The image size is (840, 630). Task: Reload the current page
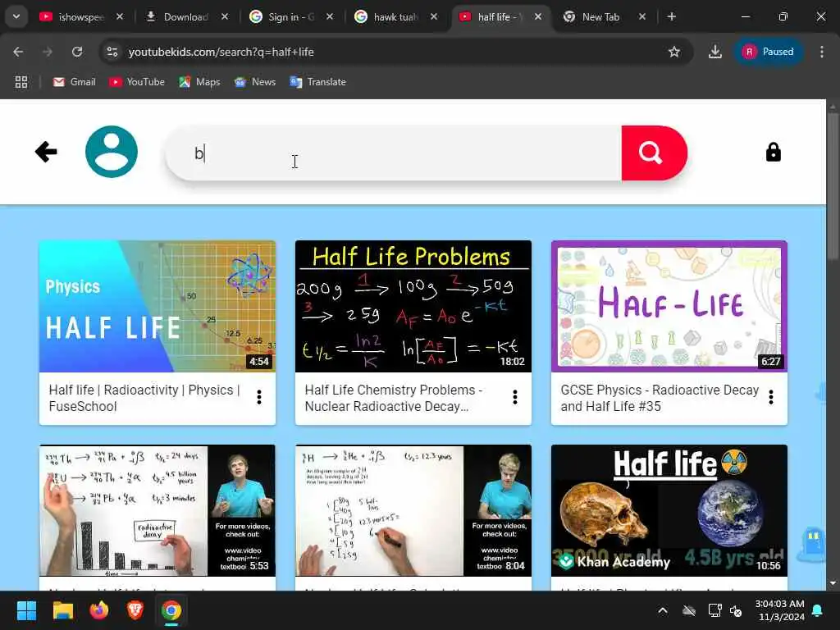coord(77,52)
